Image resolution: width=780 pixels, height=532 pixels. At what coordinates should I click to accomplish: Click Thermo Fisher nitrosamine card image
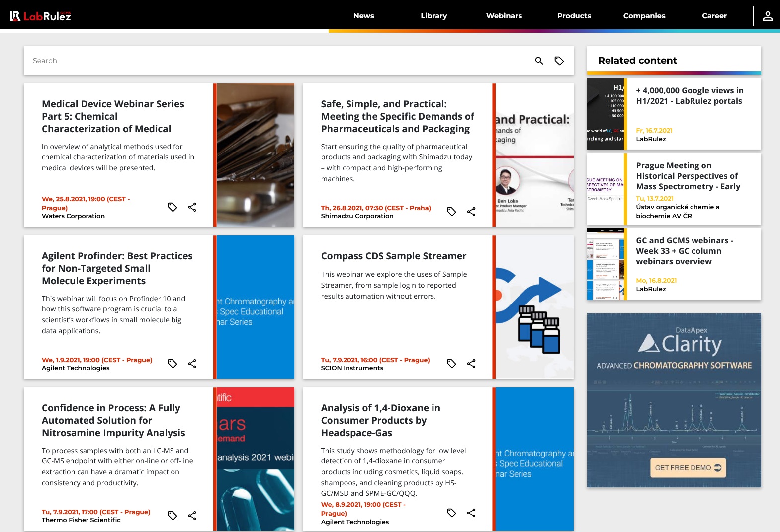pos(256,459)
